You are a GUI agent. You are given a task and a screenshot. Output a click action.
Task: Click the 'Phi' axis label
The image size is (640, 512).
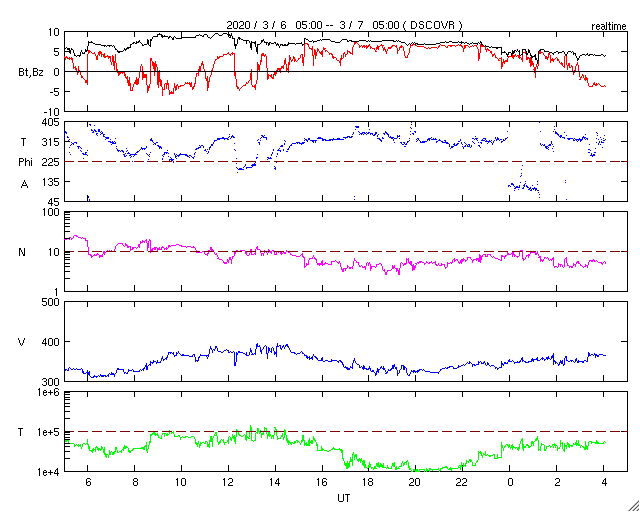[x=25, y=163]
